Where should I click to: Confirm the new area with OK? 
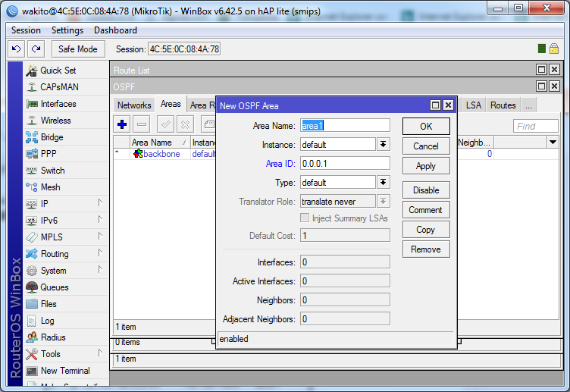coord(426,126)
